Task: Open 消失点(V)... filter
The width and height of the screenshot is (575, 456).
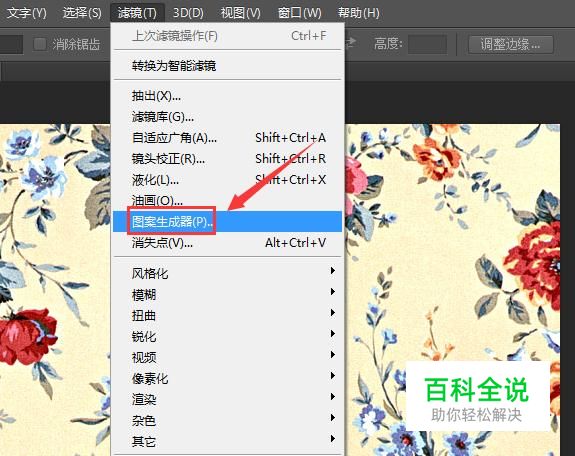Action: pos(227,242)
